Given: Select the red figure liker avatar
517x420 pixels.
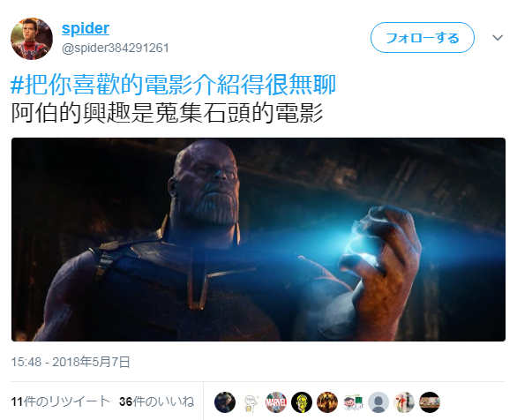Looking at the screenshot, I should click(404, 402).
